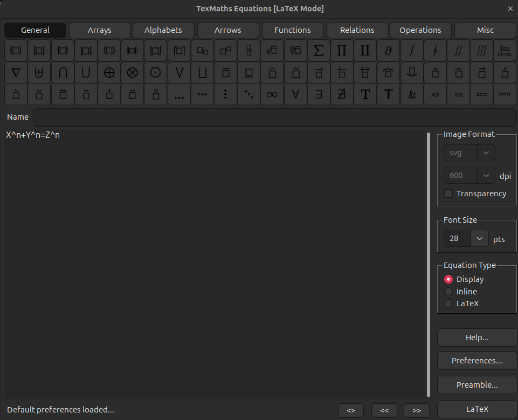Click the nabla (del) symbol
This screenshot has height=420, width=518.
[16, 72]
